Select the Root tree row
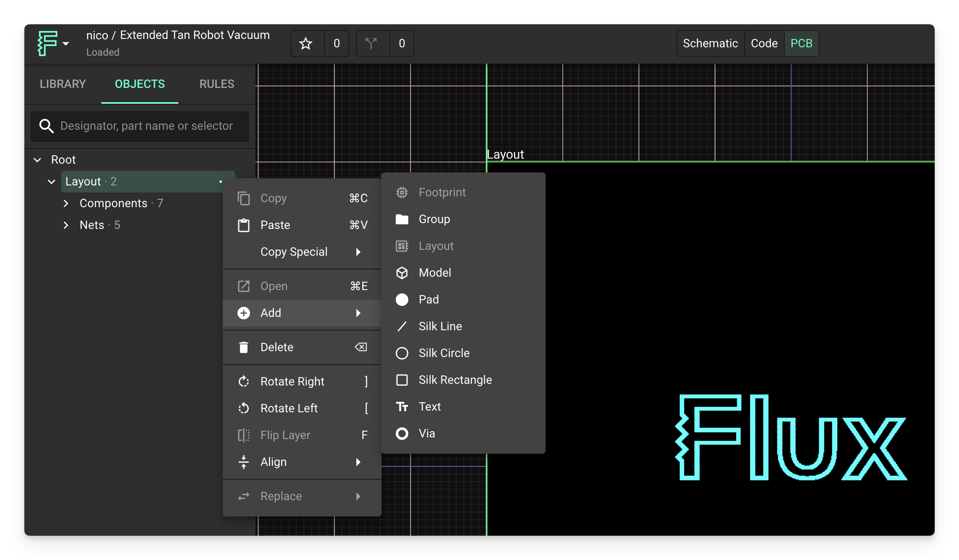Viewport: 959px width, 560px height. pos(140,160)
